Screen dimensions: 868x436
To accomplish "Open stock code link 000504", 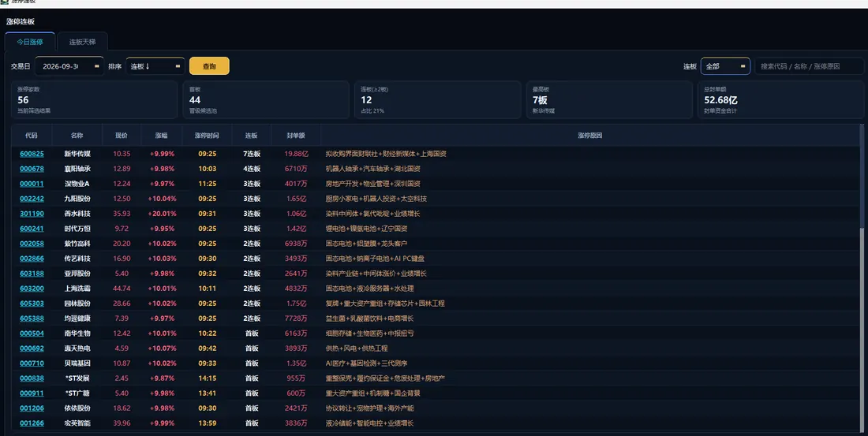I will tap(32, 333).
